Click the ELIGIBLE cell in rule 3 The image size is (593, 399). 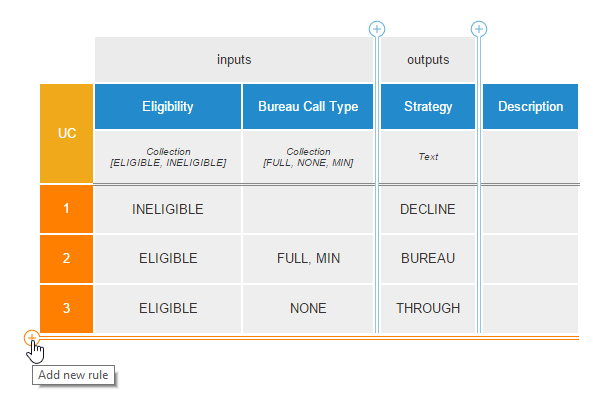tap(168, 309)
